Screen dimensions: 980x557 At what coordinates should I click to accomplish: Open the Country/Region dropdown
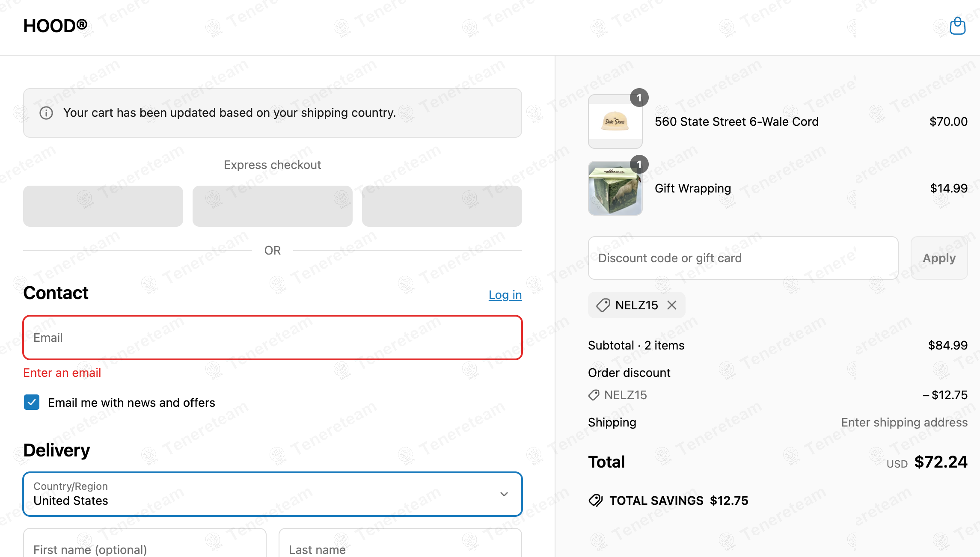272,494
